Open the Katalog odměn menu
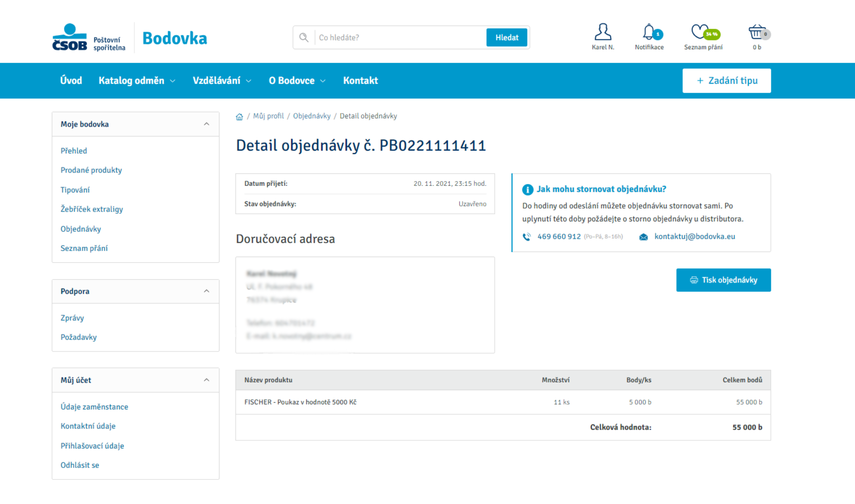 coord(131,81)
